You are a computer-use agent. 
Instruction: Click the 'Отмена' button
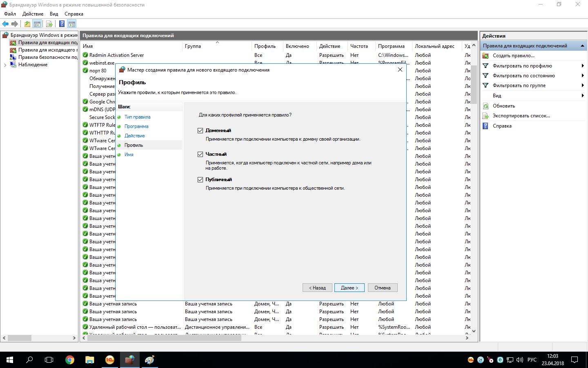[383, 288]
